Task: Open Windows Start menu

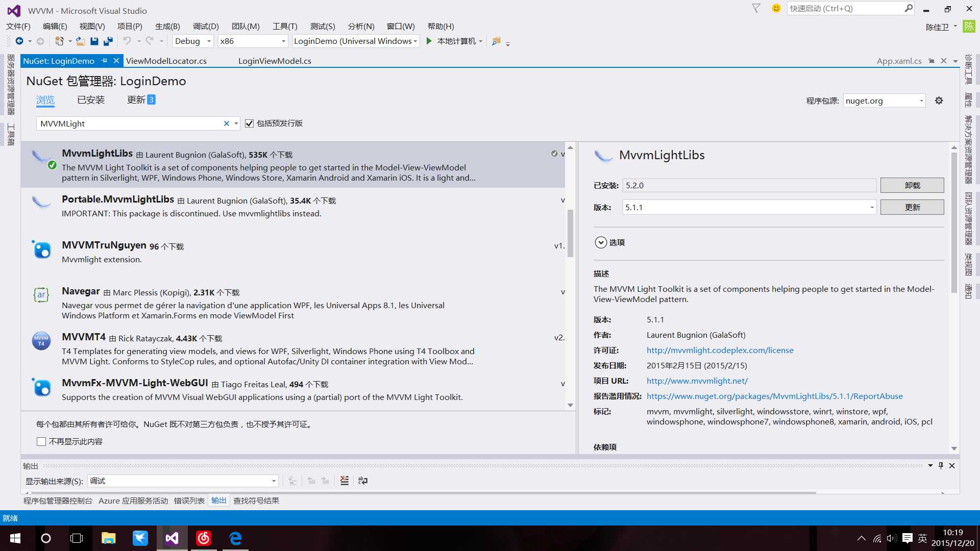Action: click(x=15, y=538)
